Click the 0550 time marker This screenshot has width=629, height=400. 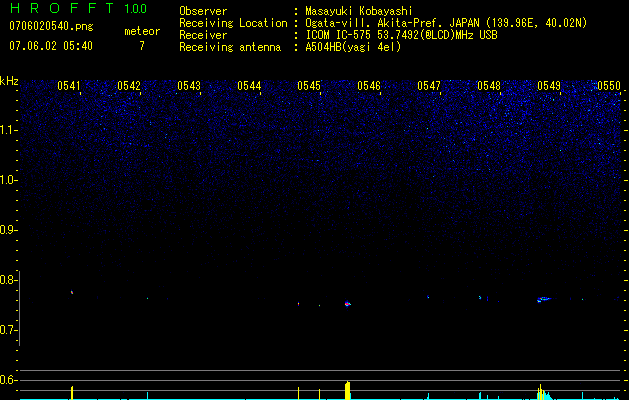[x=609, y=86]
